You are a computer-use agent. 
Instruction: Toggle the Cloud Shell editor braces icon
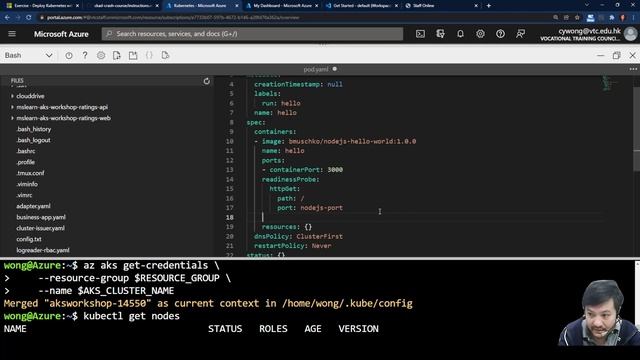[x=149, y=56]
